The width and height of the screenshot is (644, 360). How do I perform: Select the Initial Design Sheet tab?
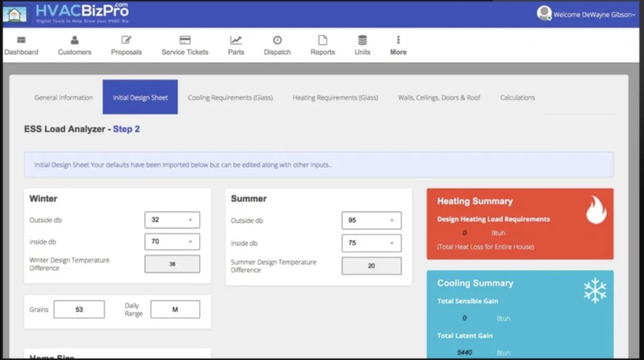(x=140, y=97)
